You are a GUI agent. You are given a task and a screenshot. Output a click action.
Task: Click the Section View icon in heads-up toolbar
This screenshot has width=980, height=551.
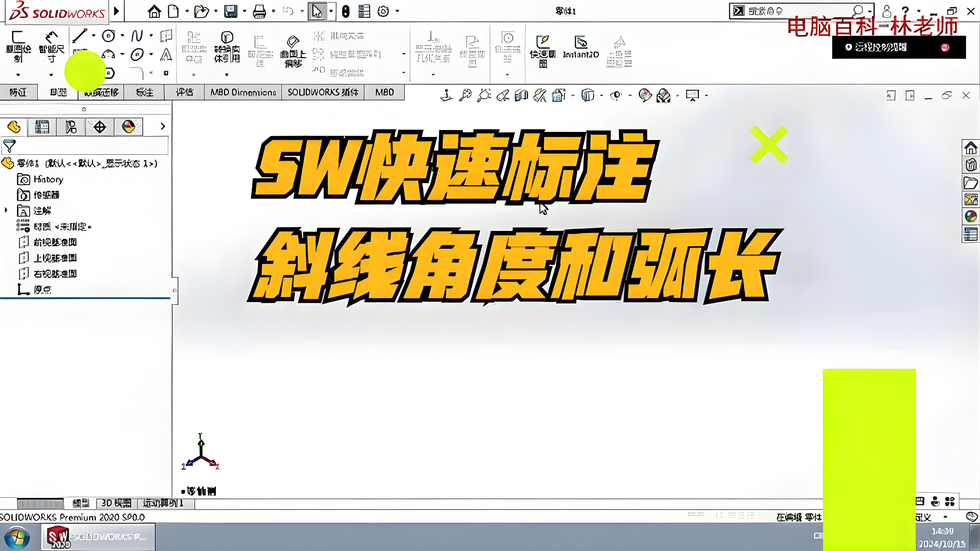coord(521,95)
